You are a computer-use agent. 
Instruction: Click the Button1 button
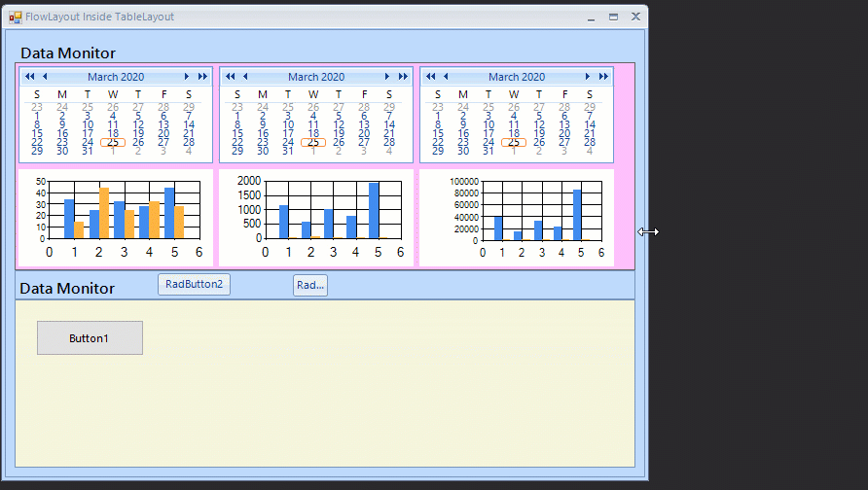click(90, 338)
